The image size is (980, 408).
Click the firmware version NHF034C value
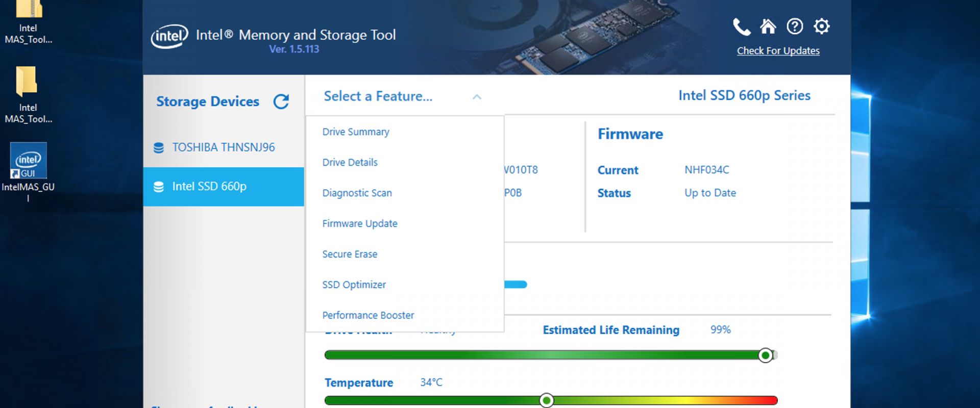point(707,170)
